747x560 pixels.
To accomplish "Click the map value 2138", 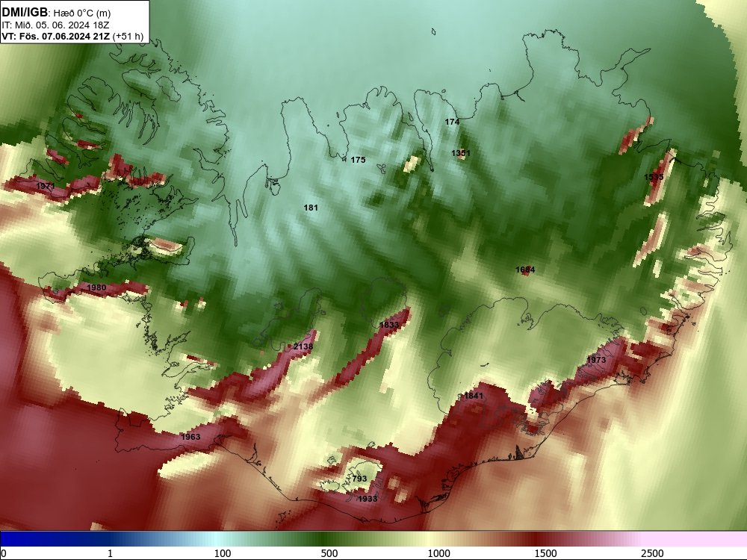I will [303, 346].
